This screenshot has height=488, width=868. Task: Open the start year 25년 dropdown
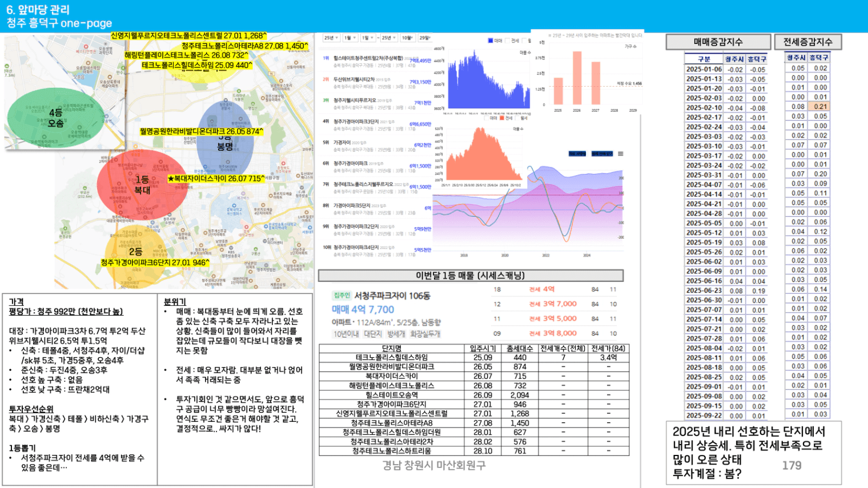pyautogui.click(x=331, y=38)
